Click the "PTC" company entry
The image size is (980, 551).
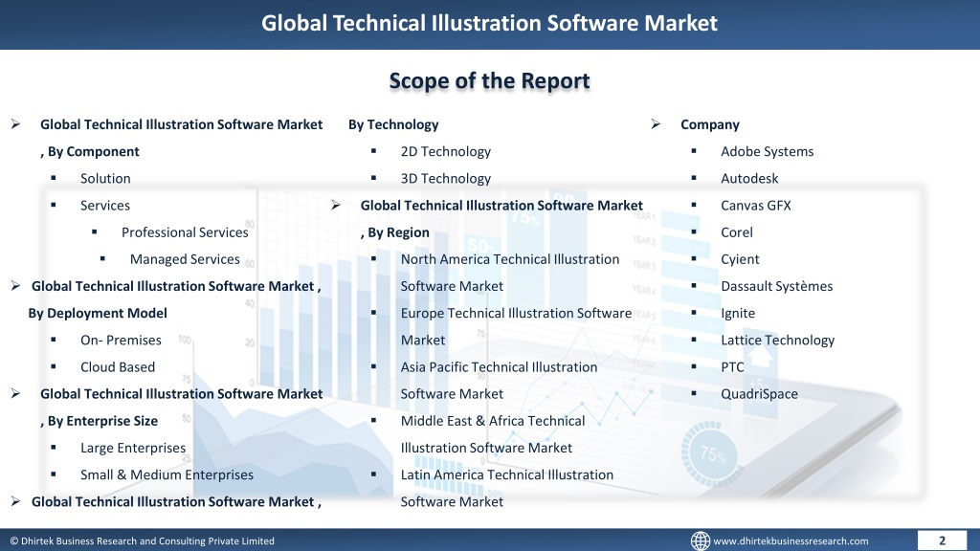[x=732, y=366]
